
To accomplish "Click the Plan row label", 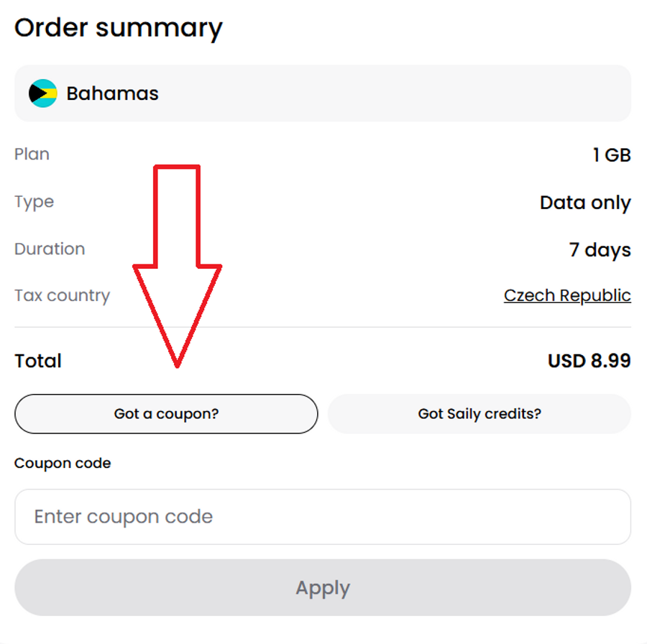I will (x=32, y=155).
